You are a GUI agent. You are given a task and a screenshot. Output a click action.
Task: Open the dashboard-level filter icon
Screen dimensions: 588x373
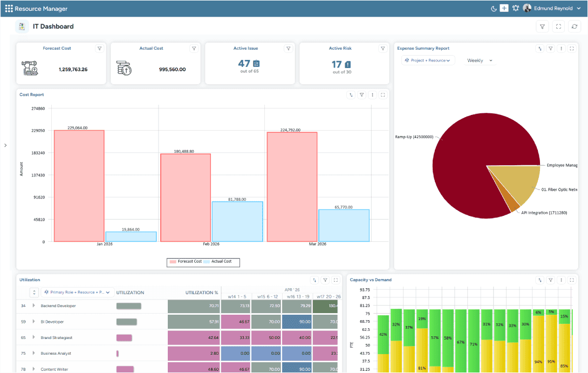coord(542,26)
